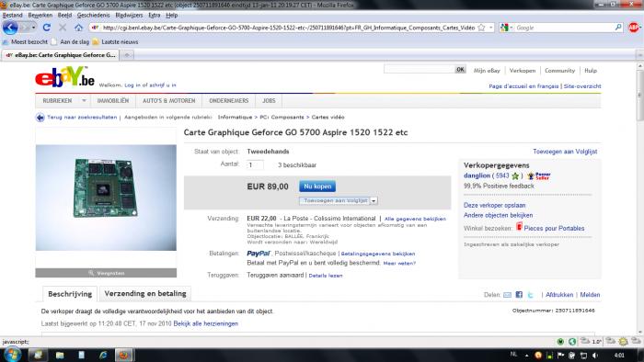
Task: Click Page d'accueil en français link
Action: 523,86
